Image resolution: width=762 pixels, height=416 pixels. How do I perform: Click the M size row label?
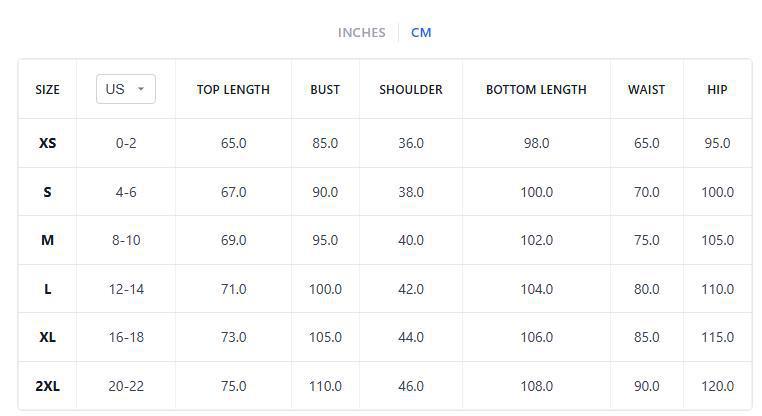point(47,240)
